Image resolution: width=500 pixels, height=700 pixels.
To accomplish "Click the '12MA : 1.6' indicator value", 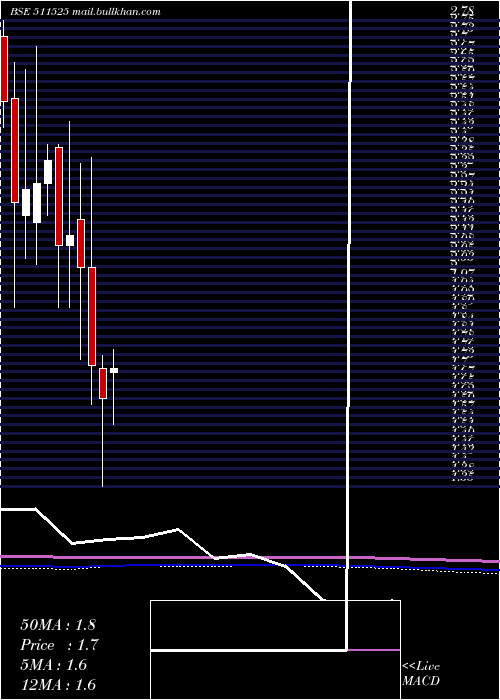I will (58, 685).
